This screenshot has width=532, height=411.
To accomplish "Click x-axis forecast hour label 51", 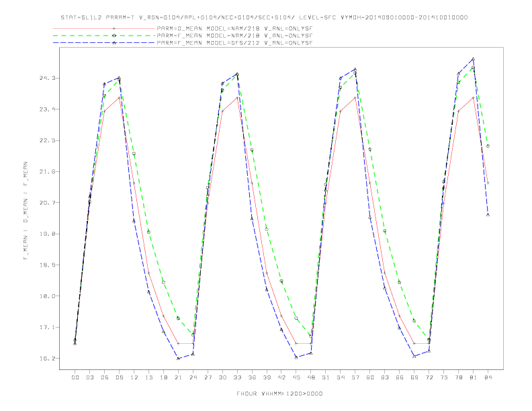I will tap(326, 377).
